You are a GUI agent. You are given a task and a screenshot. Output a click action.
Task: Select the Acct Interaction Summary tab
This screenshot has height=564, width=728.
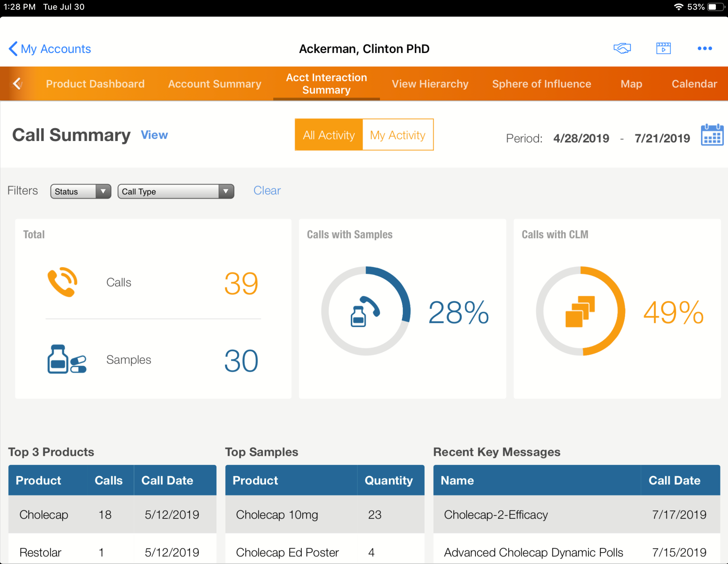tap(327, 83)
